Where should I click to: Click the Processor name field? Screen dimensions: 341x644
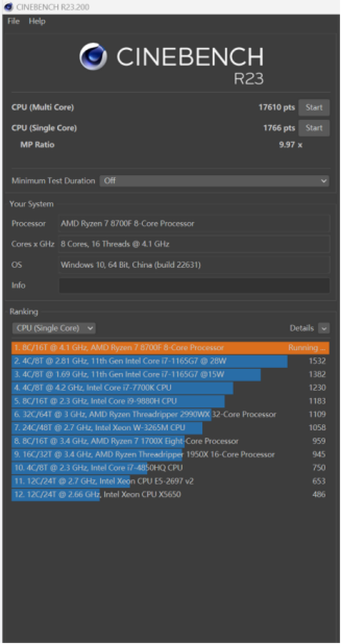(x=194, y=224)
